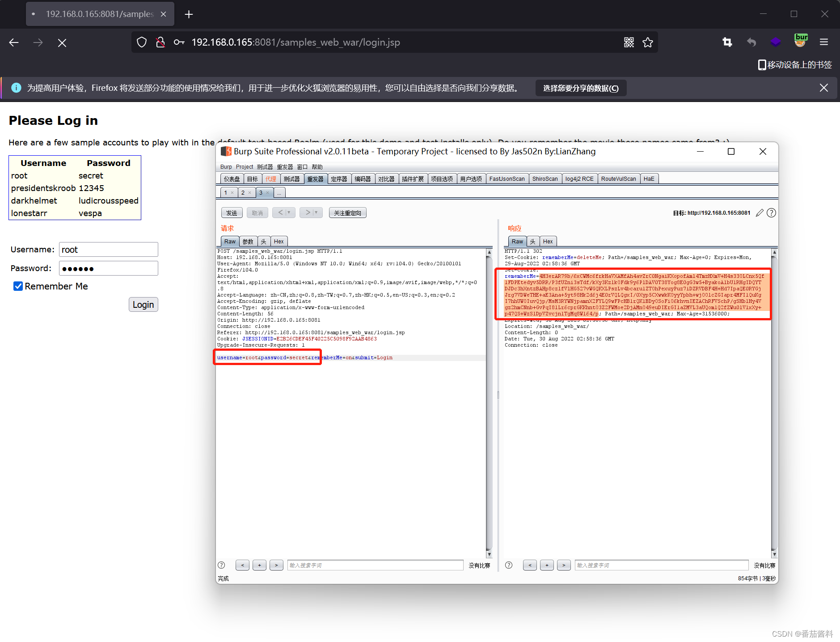Image resolution: width=840 pixels, height=642 pixels.
Task: Open the Burp menu in Burp Suite
Action: (226, 167)
